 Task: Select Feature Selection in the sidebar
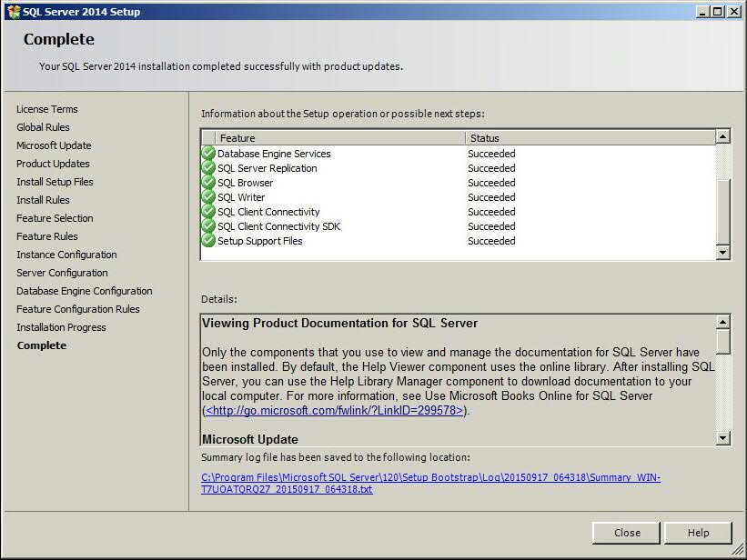pos(54,218)
